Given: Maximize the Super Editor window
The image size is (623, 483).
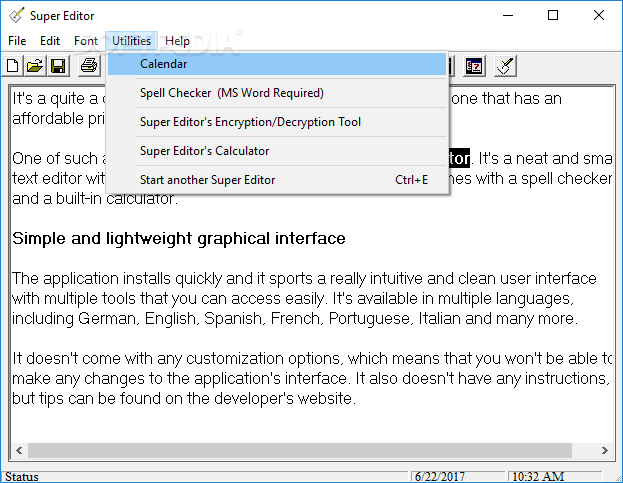Looking at the screenshot, I should [x=553, y=15].
